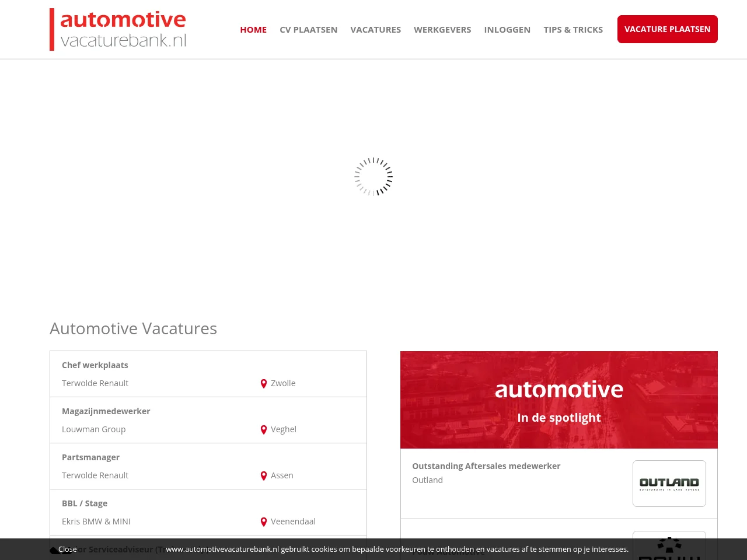Viewport: 747px width, 560px height.
Task: Open the Chef werkplaats vacancy
Action: click(x=95, y=365)
